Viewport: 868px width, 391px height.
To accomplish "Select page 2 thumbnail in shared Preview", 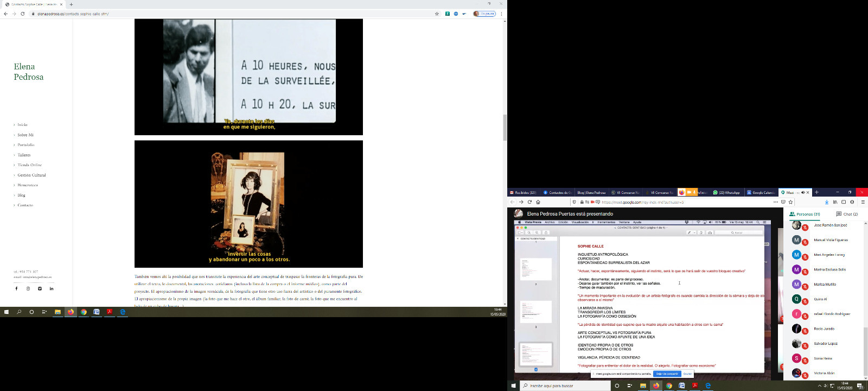I will click(x=536, y=269).
